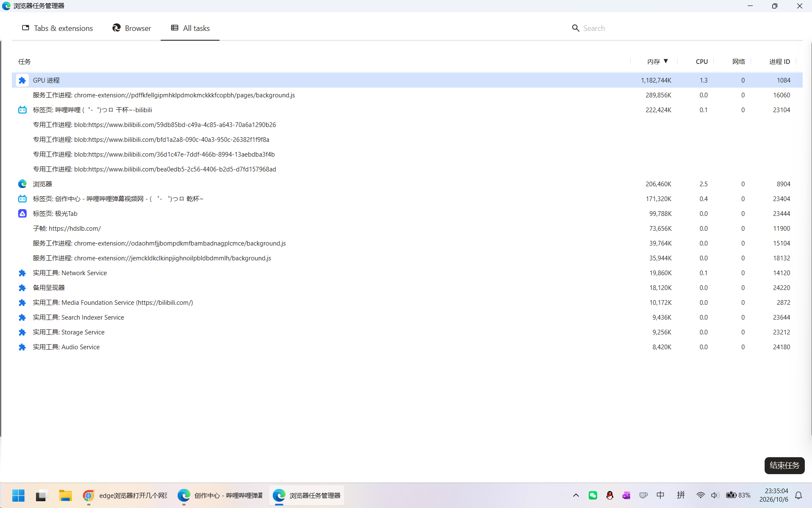This screenshot has height=508, width=812.
Task: Toggle the 拼 IME mode indicator
Action: [681, 495]
